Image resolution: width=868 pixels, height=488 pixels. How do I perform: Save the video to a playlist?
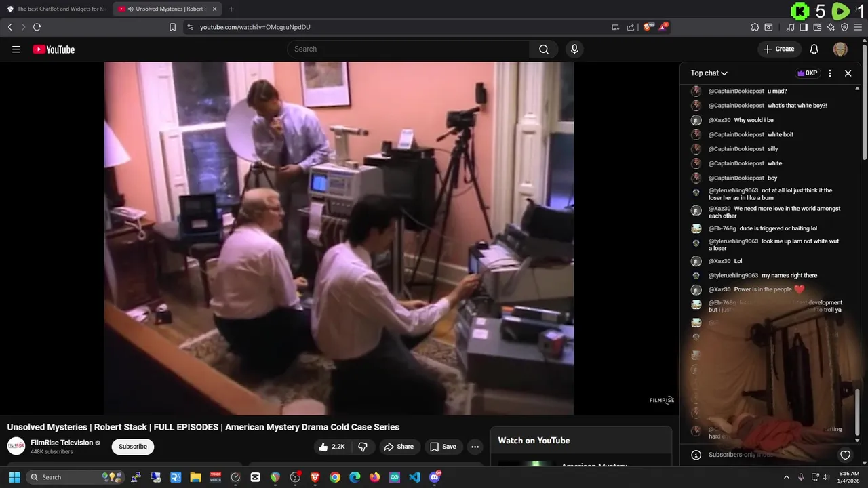pyautogui.click(x=443, y=447)
